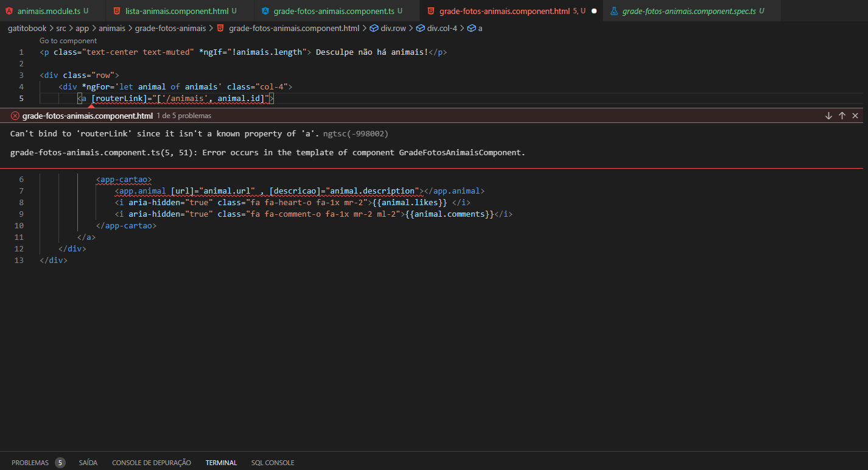
Task: Go to next problem arrow down
Action: click(x=828, y=116)
